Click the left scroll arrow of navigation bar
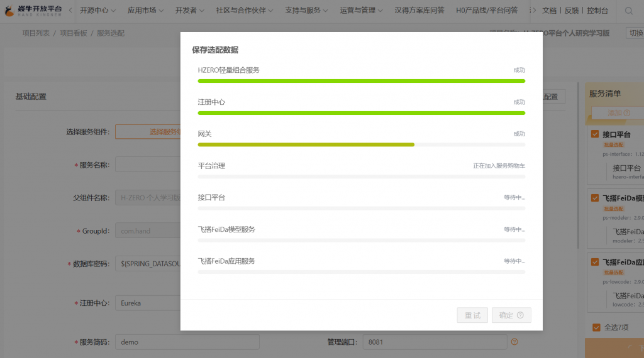 pos(69,11)
